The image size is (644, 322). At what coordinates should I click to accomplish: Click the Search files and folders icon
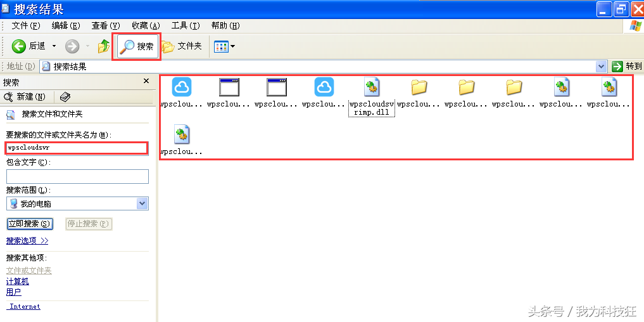(11, 114)
